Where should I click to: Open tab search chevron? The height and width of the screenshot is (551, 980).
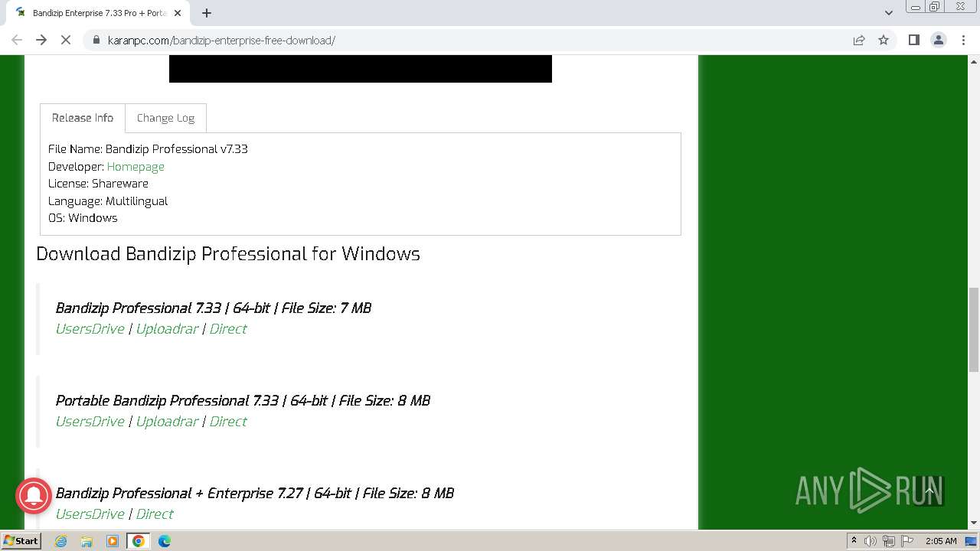pos(888,13)
